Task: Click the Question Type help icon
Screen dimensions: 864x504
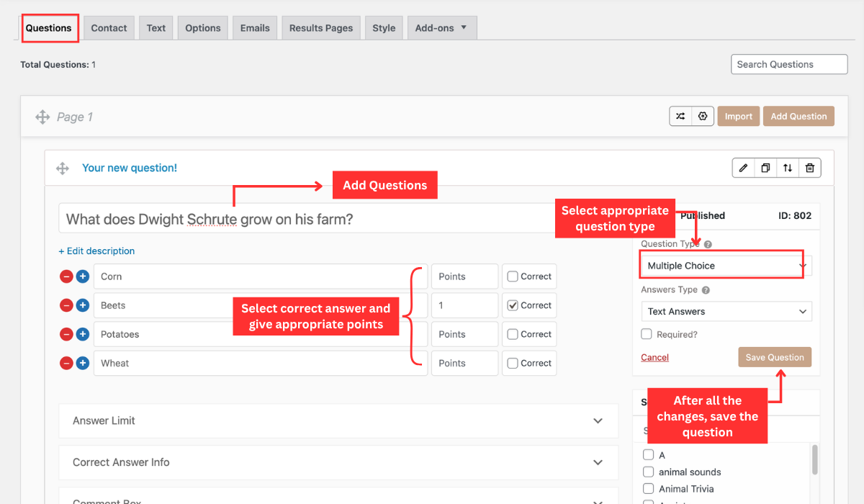Action: click(708, 244)
